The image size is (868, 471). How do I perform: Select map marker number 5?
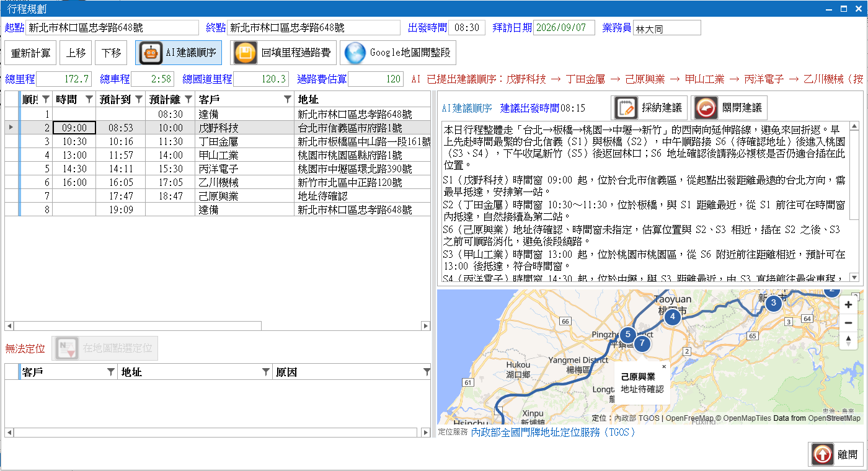click(627, 335)
